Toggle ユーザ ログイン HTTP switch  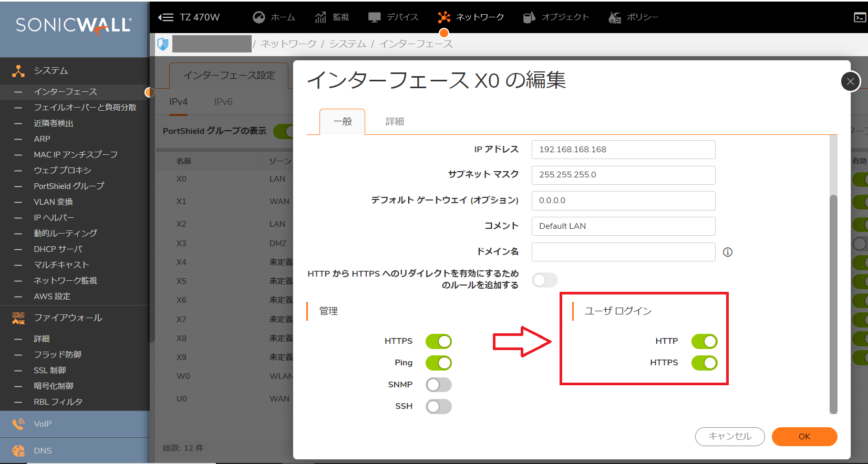(x=705, y=341)
